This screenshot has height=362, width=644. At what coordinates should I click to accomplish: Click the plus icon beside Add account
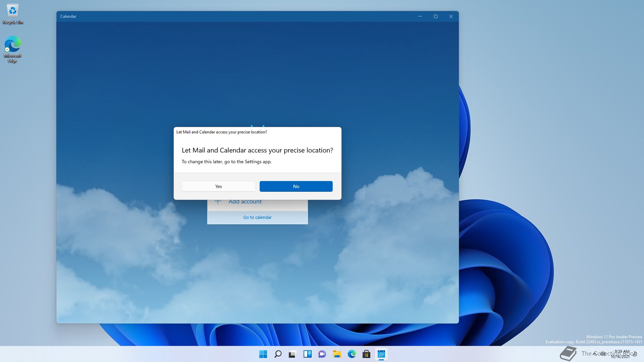pyautogui.click(x=218, y=202)
